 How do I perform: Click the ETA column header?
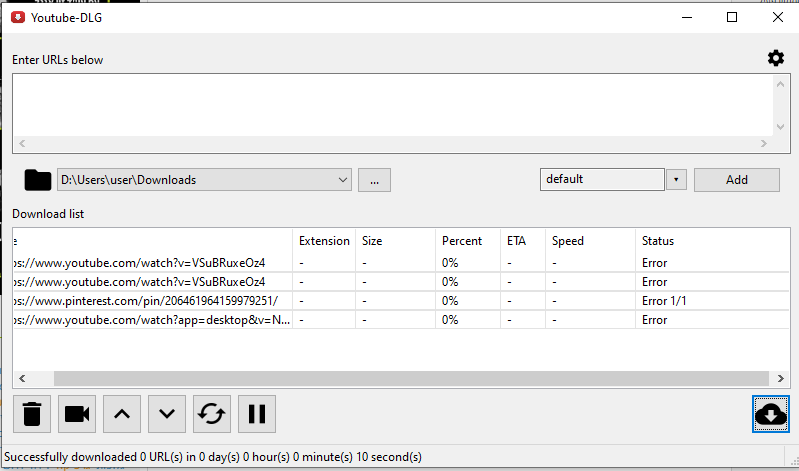tap(523, 241)
